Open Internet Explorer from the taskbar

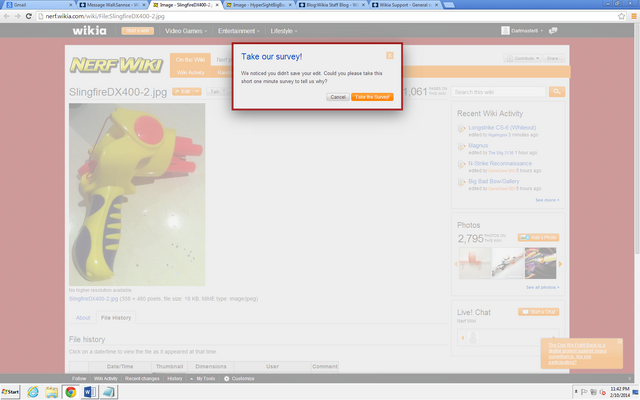pyautogui.click(x=33, y=392)
